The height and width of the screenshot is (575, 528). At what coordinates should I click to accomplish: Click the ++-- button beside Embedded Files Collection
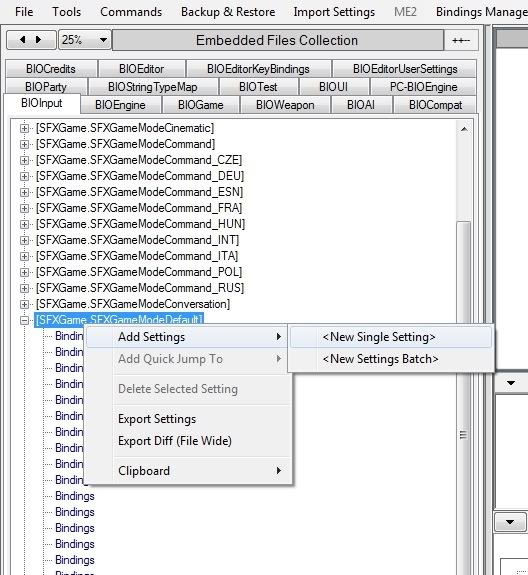point(461,40)
